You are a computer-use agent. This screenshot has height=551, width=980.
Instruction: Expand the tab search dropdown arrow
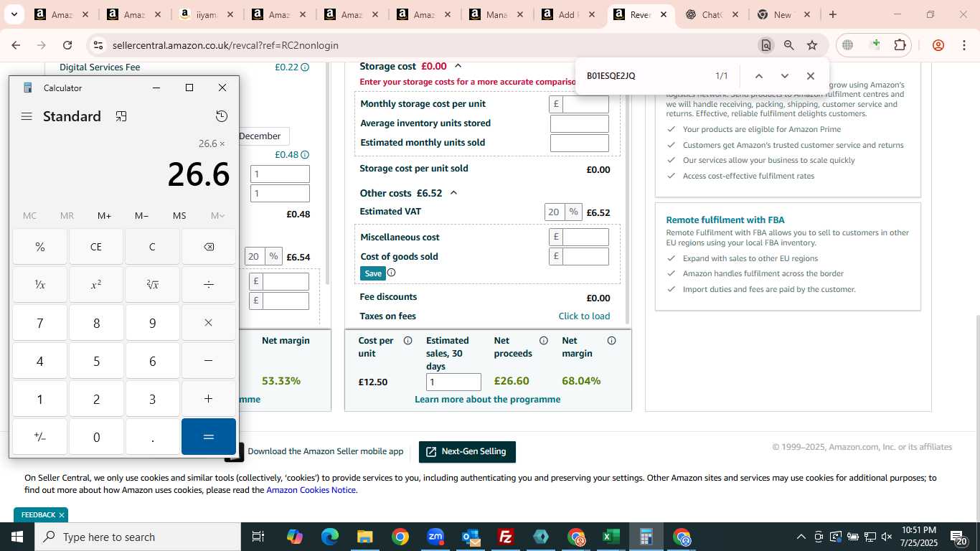pos(14,14)
